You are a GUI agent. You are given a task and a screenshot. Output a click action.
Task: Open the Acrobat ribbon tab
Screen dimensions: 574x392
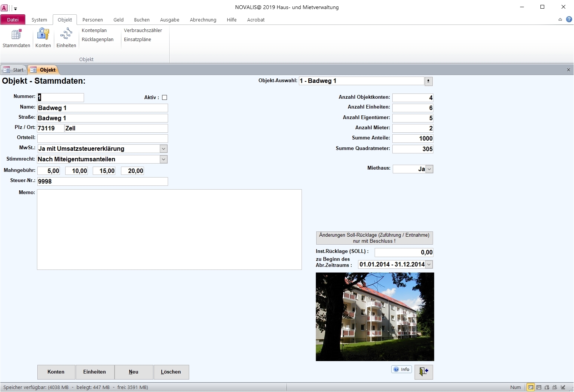[x=256, y=20]
